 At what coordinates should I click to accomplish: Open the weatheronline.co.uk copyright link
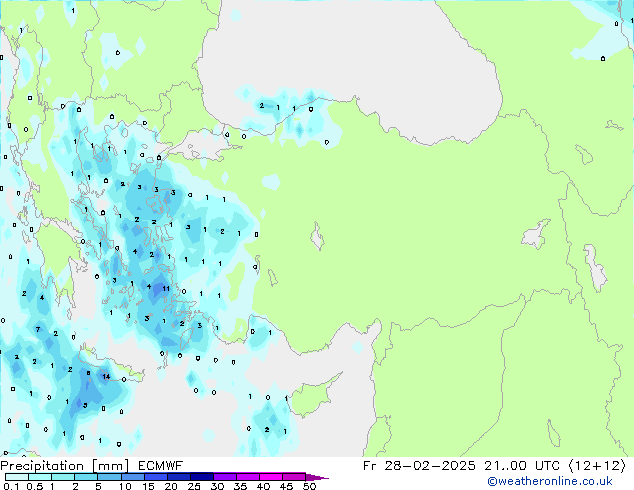[550, 482]
